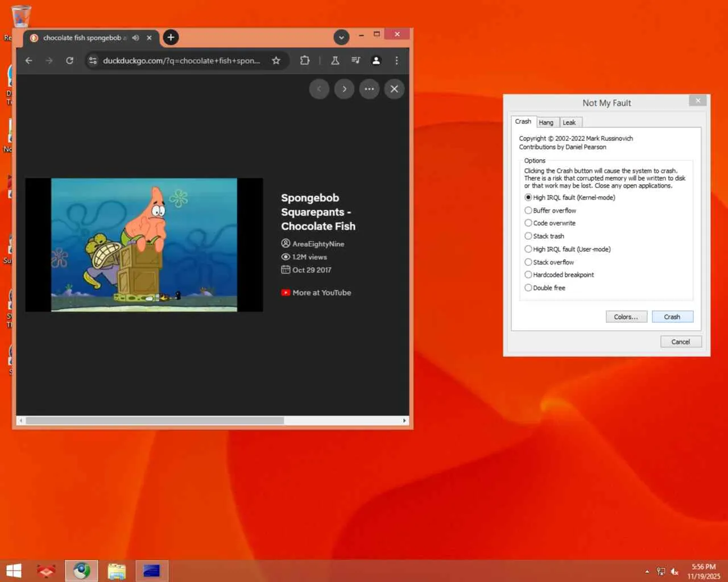Viewport: 728px width, 582px height.
Task: Close the video detail overlay
Action: click(x=394, y=89)
